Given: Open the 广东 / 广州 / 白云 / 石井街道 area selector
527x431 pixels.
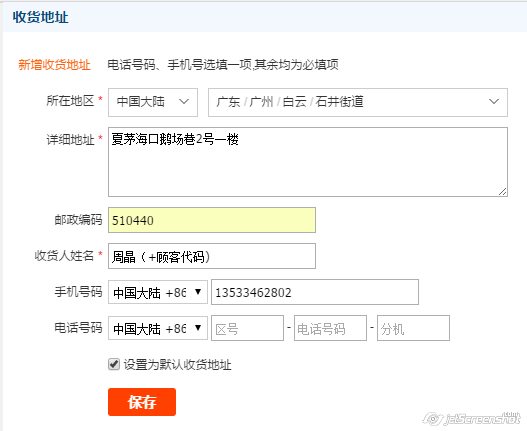Looking at the screenshot, I should click(358, 102).
